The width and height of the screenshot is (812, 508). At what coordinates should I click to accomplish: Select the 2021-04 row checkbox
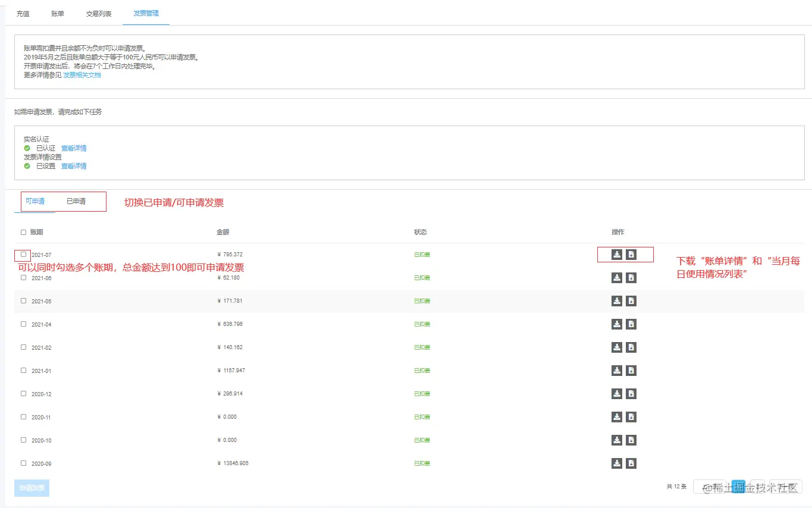[x=24, y=324]
